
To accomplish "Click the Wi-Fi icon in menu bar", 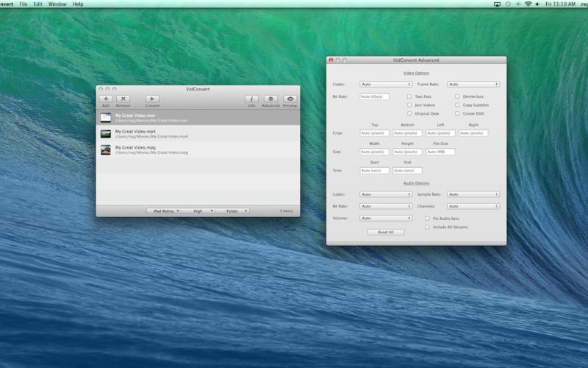I will coord(527,4).
